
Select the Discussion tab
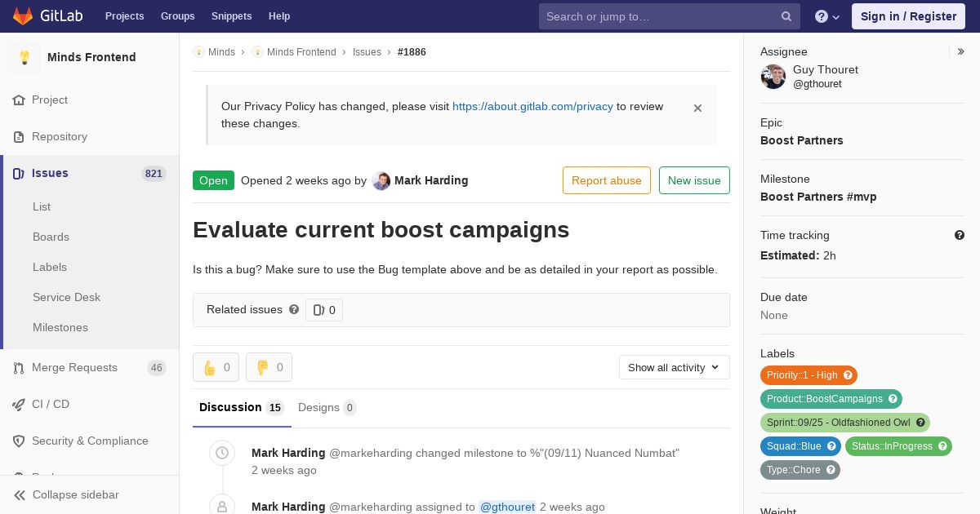click(x=241, y=407)
